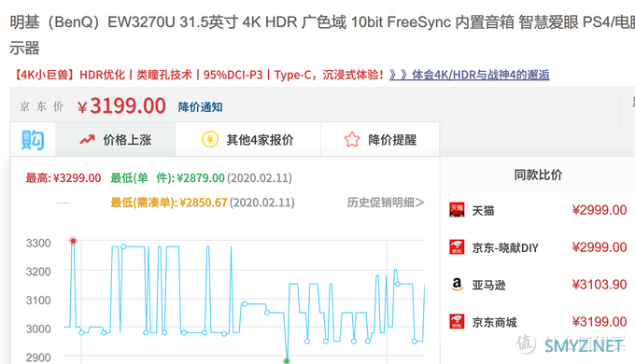Click the BenQ EW3270U product title

click(x=322, y=35)
